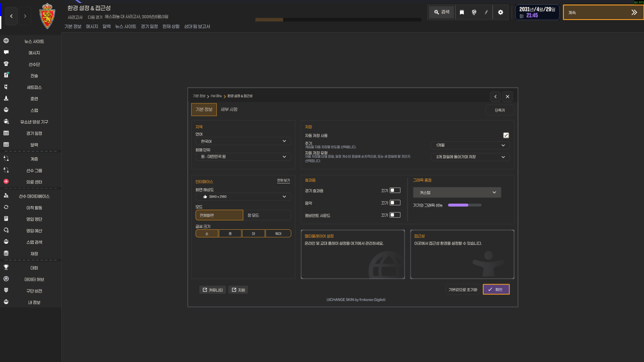Click the Continue (계속) button
This screenshot has height=362, width=644.
tap(603, 13)
